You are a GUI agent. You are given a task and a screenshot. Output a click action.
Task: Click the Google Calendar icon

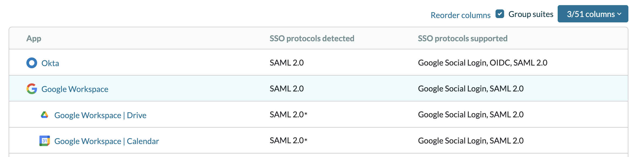click(45, 141)
